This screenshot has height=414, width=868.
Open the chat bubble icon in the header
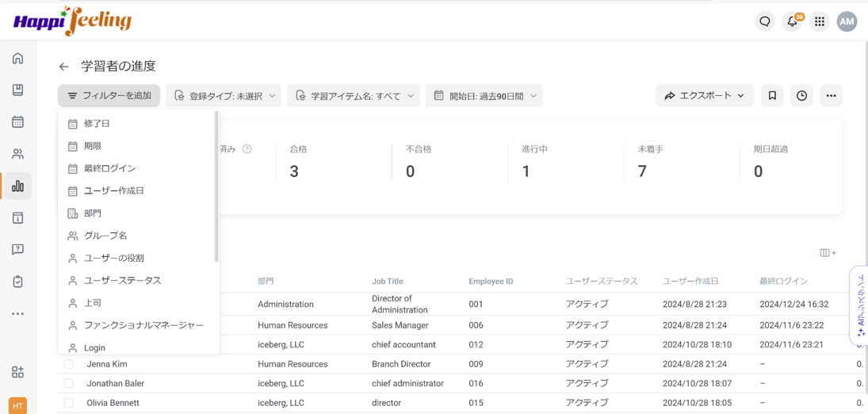point(765,21)
